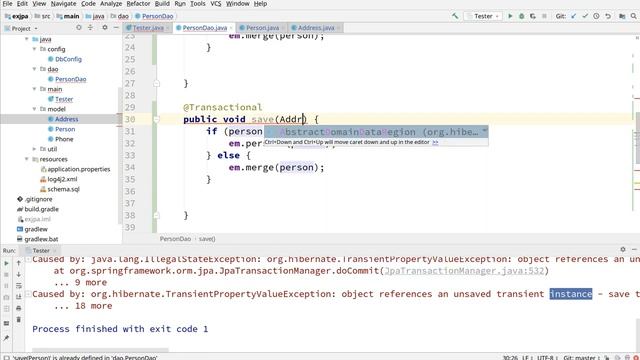Open application.properties in the tree
Screen dimensions: 640x360
pos(78,169)
